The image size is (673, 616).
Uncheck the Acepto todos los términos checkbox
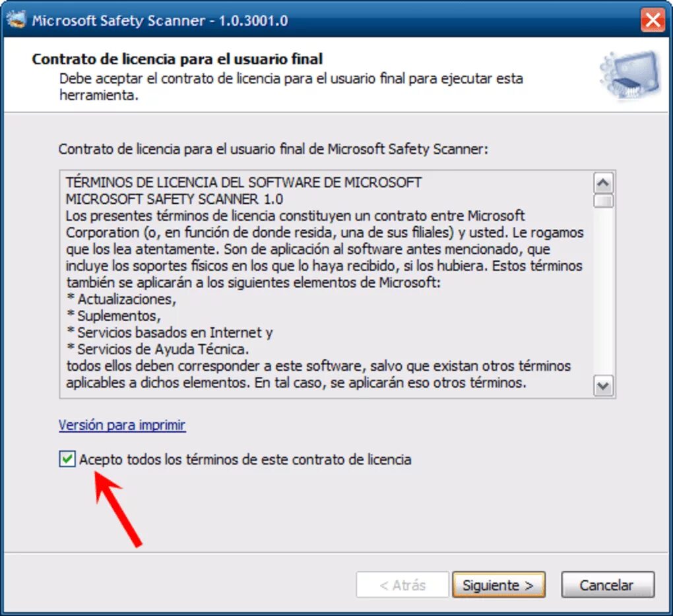click(x=67, y=459)
